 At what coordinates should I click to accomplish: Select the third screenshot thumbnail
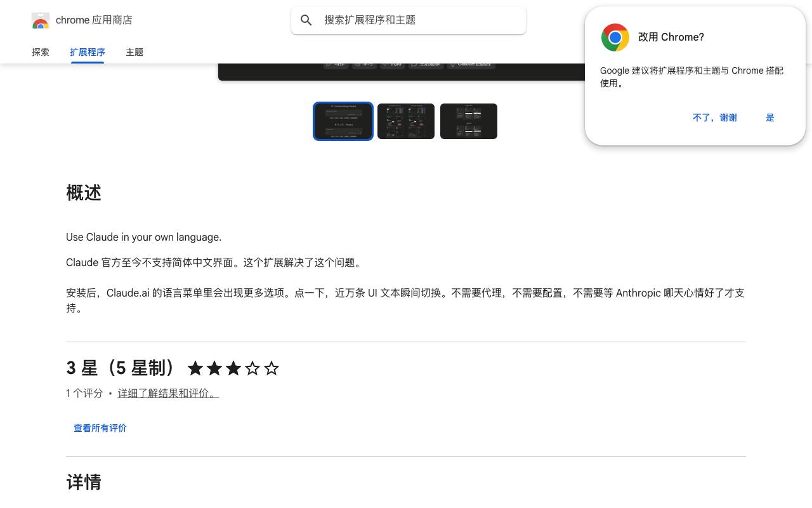469,121
